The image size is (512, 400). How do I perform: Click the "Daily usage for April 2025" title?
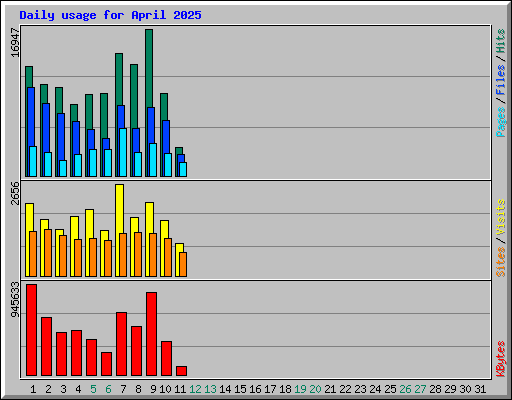pos(110,15)
